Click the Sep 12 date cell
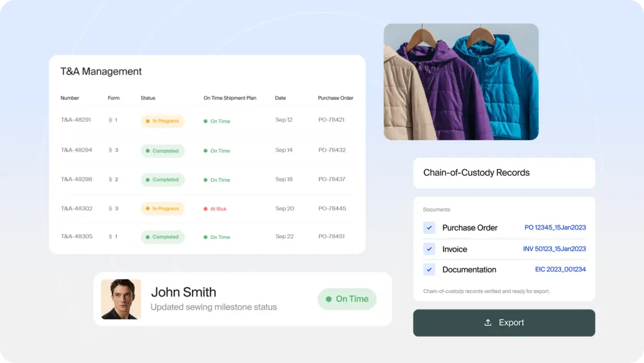 pos(284,119)
